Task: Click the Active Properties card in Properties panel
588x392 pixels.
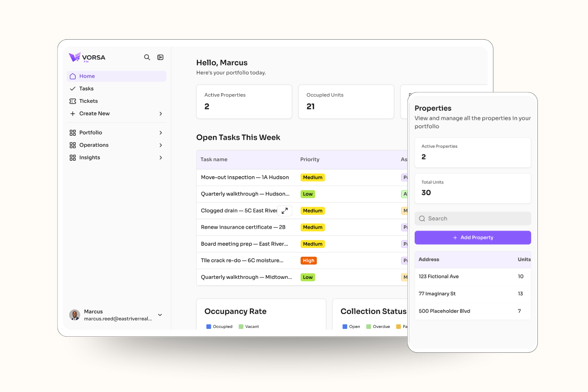Action: tap(473, 152)
